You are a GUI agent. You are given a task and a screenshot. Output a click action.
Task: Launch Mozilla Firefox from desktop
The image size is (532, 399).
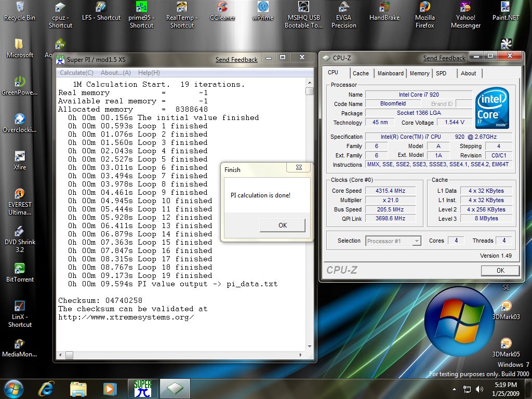pyautogui.click(x=425, y=15)
